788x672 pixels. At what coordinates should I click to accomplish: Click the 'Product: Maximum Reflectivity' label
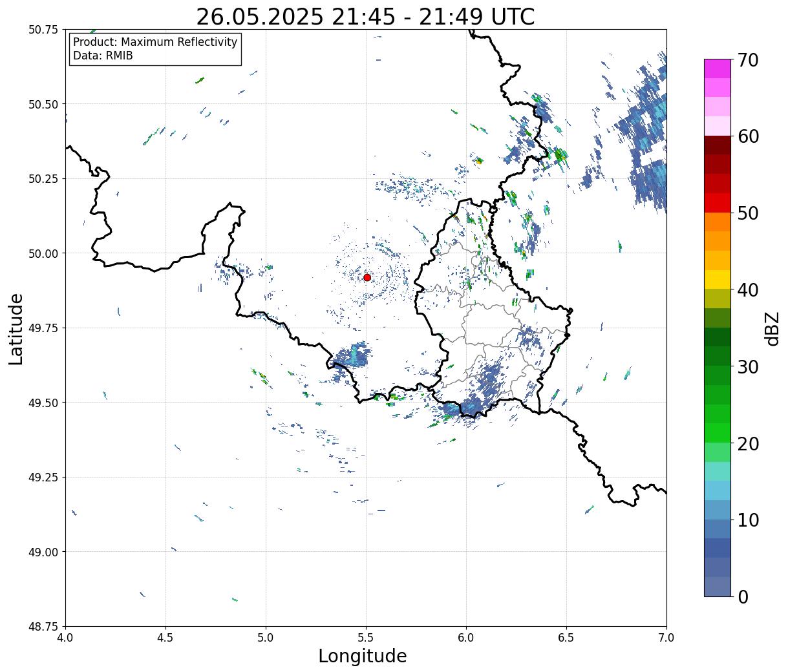click(x=155, y=42)
